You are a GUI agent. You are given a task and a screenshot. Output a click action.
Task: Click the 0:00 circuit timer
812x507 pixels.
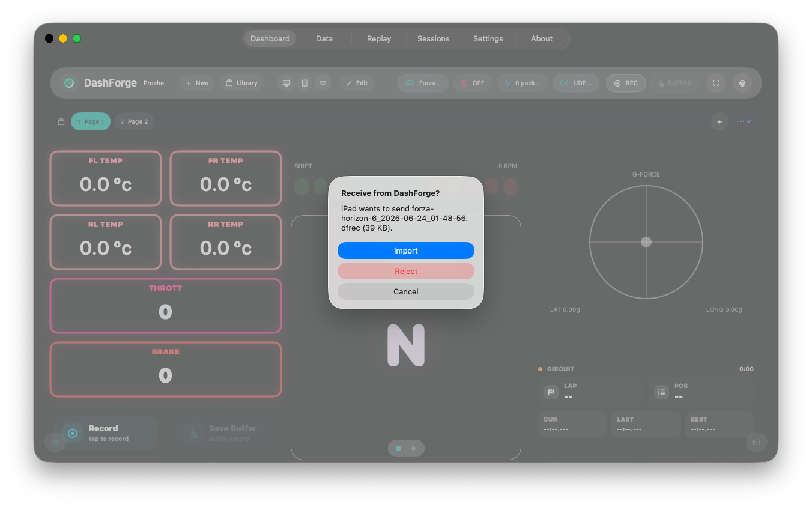tap(747, 369)
